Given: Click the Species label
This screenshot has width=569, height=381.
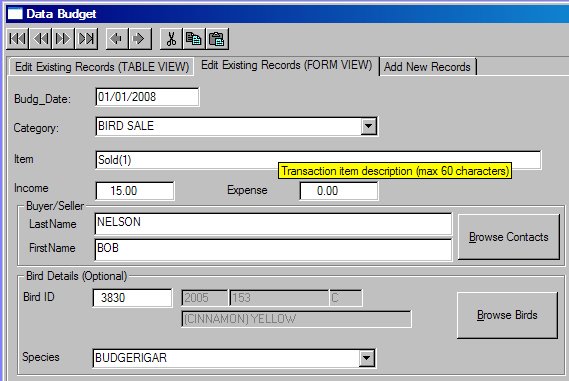Looking at the screenshot, I should pos(41,357).
